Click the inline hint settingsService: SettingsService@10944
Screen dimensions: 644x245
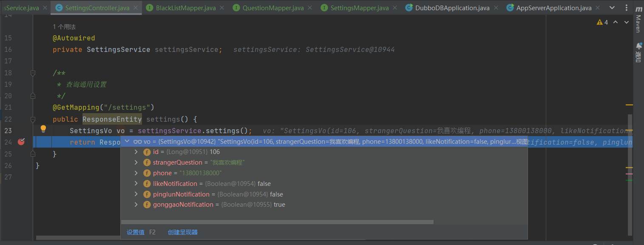click(314, 50)
